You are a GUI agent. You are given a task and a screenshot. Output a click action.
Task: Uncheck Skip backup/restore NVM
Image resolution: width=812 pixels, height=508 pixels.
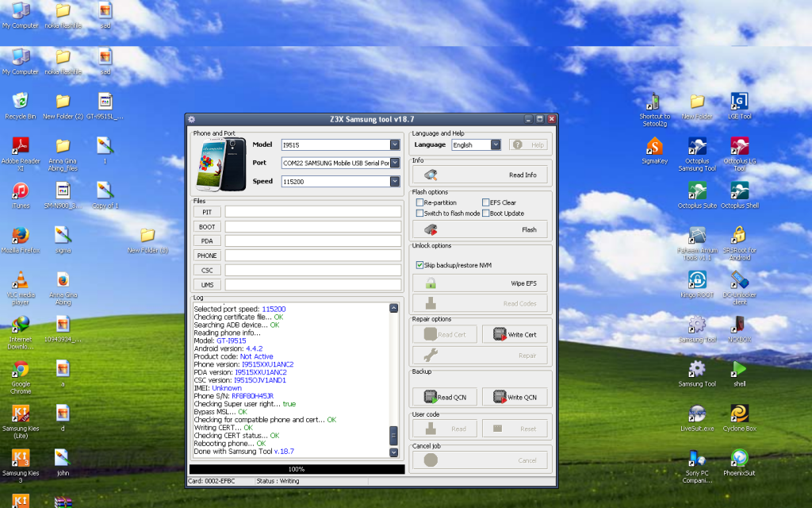[419, 265]
